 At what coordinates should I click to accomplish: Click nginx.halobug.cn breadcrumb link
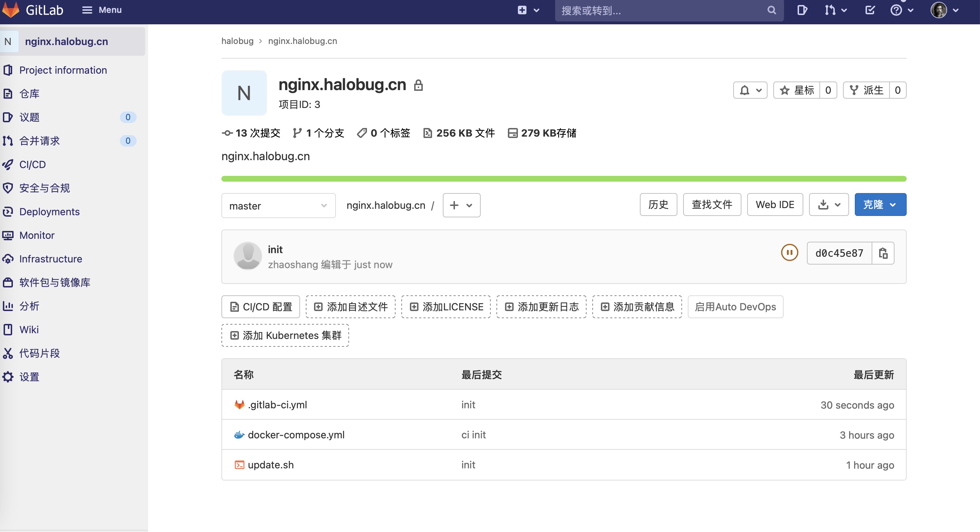pos(303,41)
